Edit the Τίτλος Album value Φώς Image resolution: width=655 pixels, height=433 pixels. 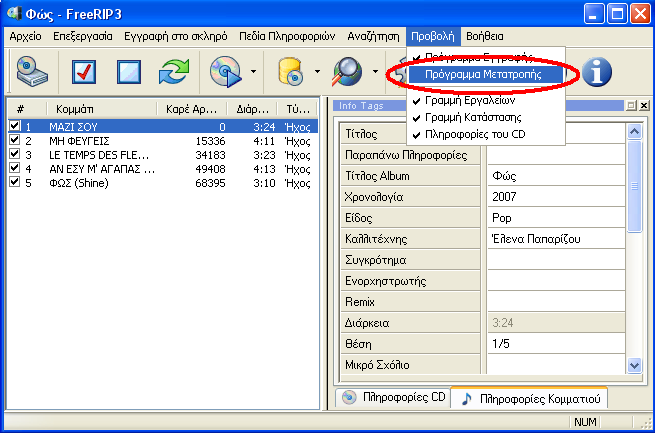(x=556, y=176)
